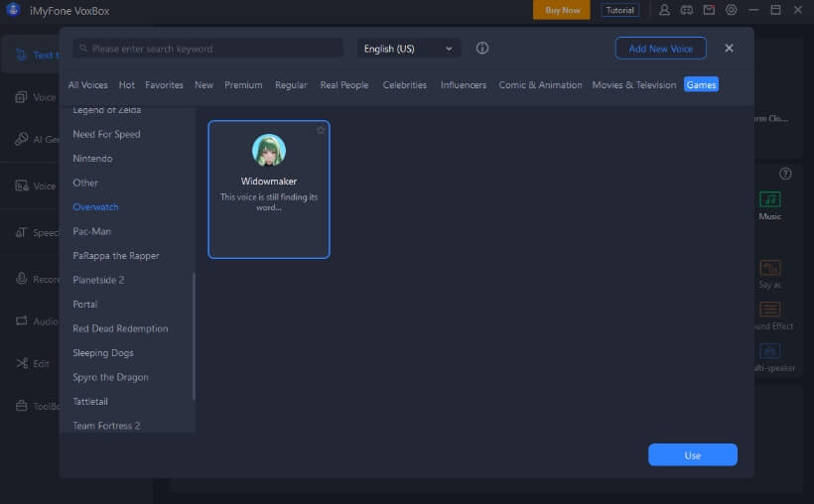The height and width of the screenshot is (504, 814).
Task: Select Tattletail category
Action: click(x=90, y=401)
